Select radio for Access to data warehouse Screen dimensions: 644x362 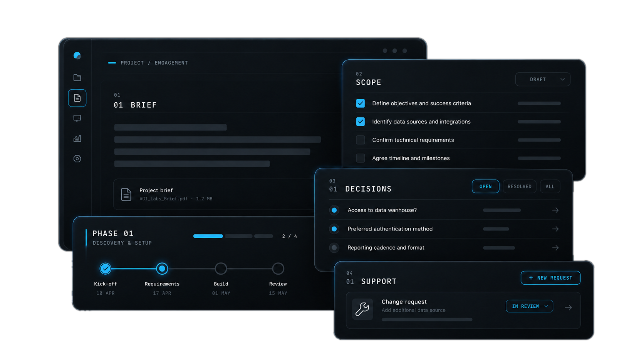pyautogui.click(x=334, y=210)
